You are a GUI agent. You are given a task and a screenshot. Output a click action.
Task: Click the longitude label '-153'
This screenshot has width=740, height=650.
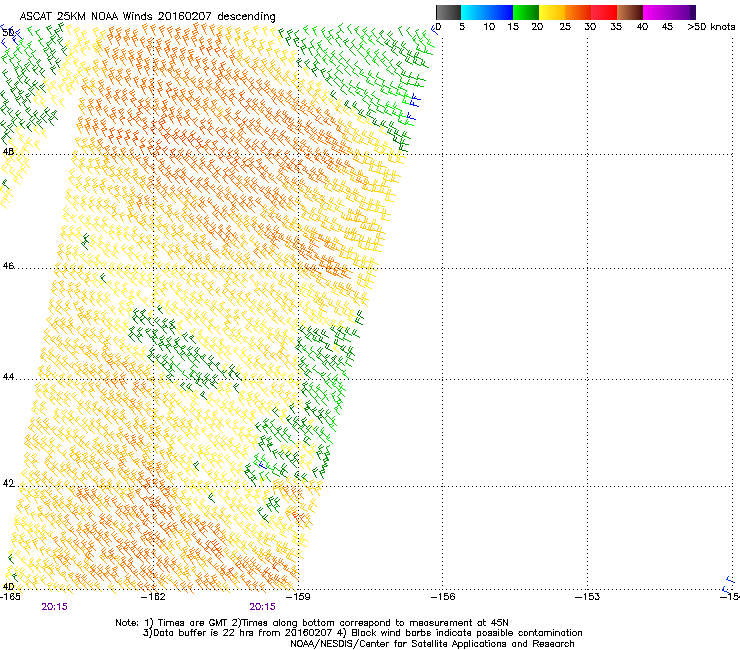point(588,597)
